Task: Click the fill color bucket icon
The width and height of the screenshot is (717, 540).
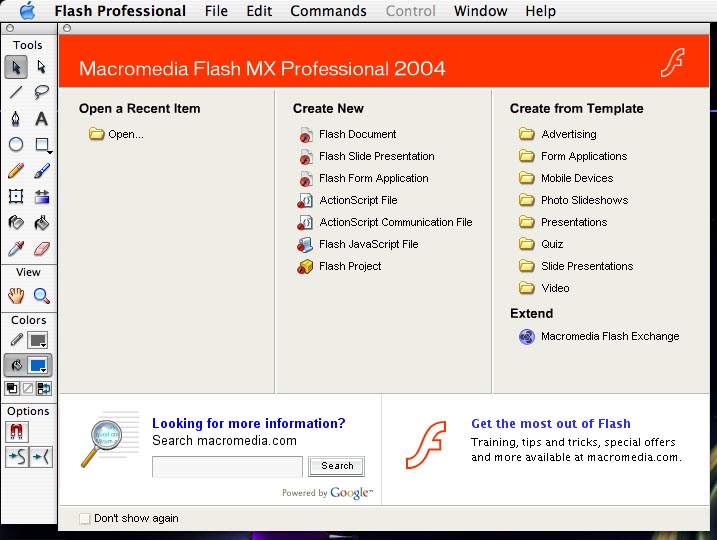Action: pos(16,365)
